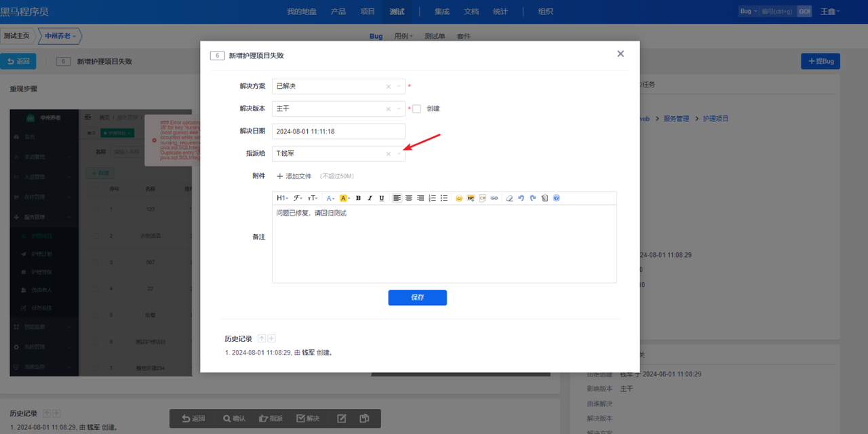Viewport: 868px width, 434px height.
Task: Open the 指派给 dropdown
Action: click(338, 154)
